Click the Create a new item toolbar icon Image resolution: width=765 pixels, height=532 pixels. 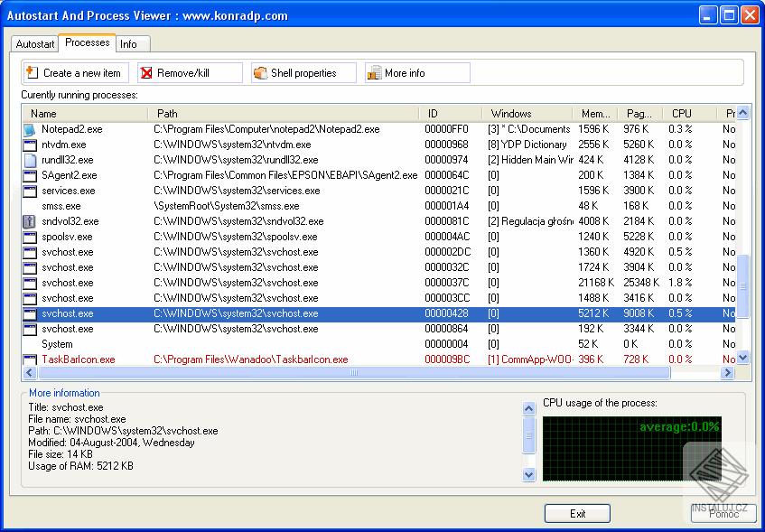tap(31, 72)
